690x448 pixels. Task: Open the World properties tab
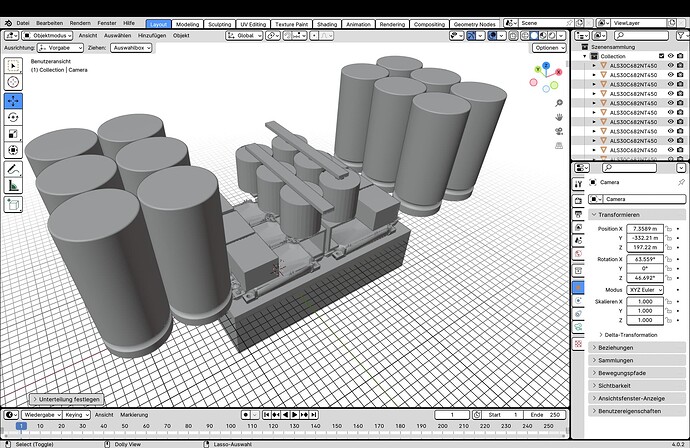click(579, 254)
